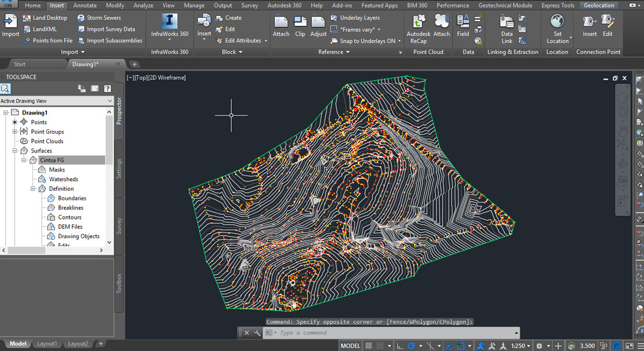This screenshot has height=351, width=644.
Task: Click the command line input field
Action: pos(394,332)
